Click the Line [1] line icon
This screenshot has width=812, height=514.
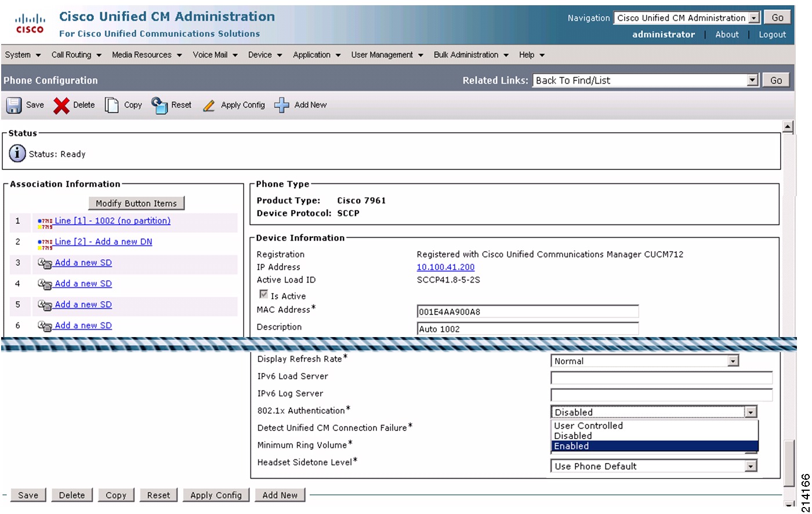[45, 223]
